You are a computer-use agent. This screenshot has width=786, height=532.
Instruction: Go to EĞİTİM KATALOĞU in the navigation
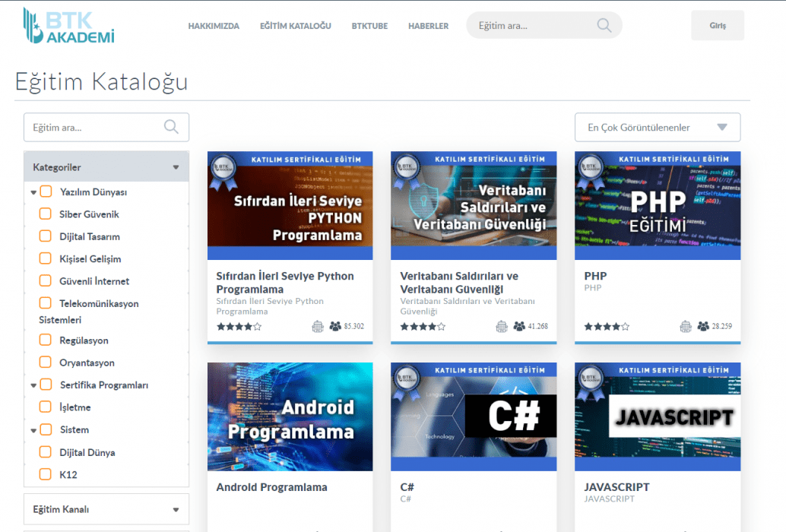(x=295, y=26)
